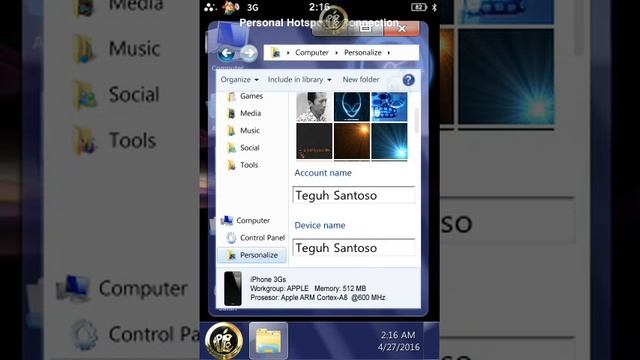Expand arrow before Computer in the address bar

(x=288, y=53)
